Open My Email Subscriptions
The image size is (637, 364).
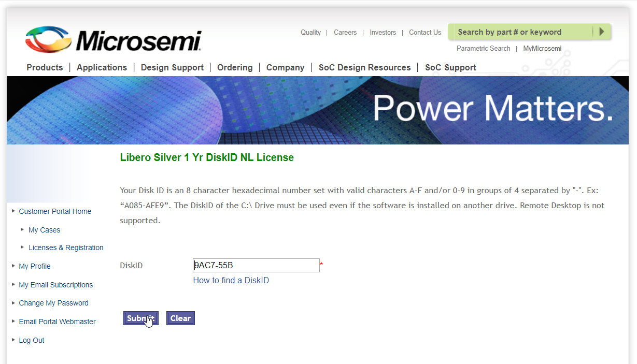point(56,285)
